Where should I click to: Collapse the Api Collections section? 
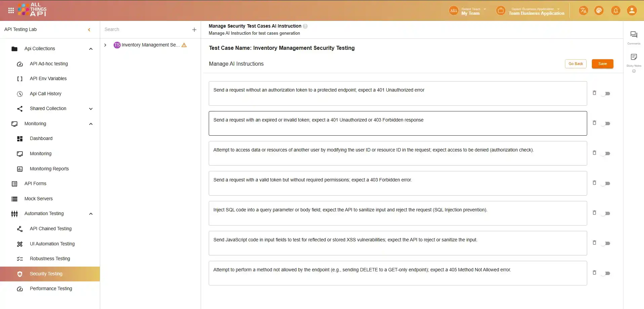(91, 49)
